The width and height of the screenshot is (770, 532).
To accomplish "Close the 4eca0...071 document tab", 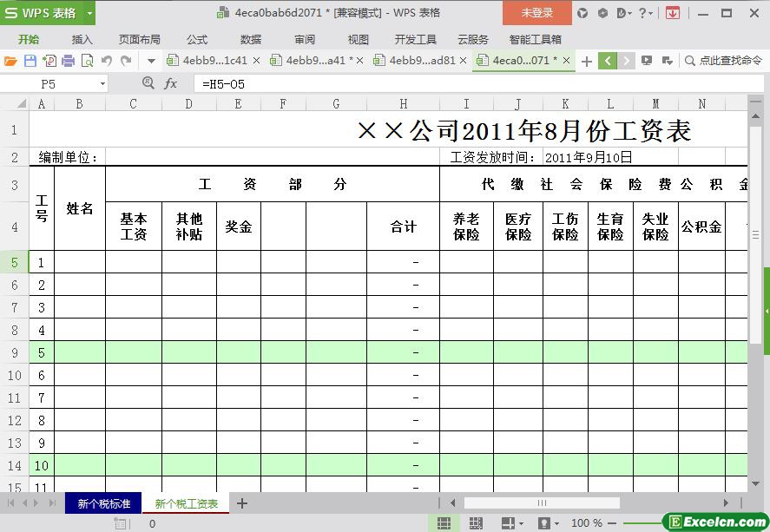I will (x=566, y=61).
